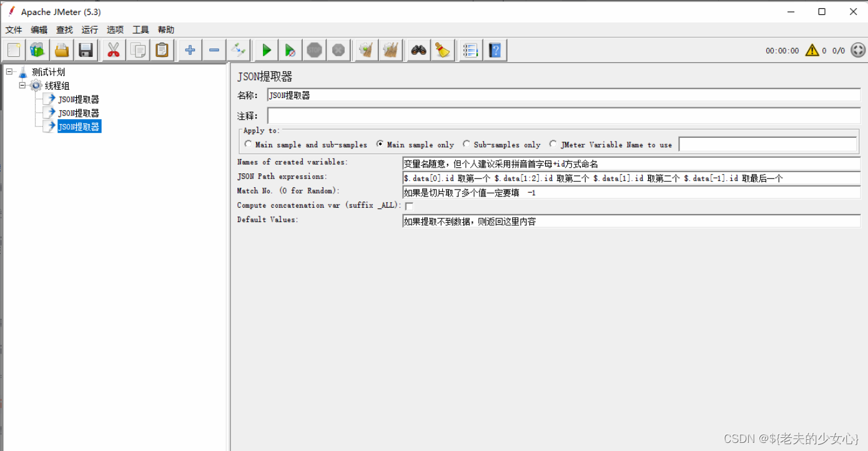Open the Templates toolbar icon
This screenshot has width=868, height=451.
pyautogui.click(x=38, y=50)
